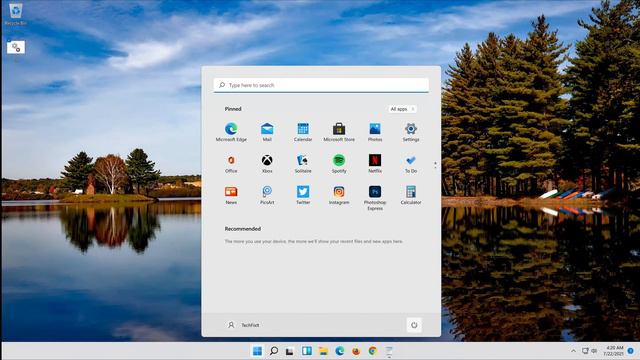Open the notification count badge
Image resolution: width=640 pixels, height=360 pixels.
(x=631, y=351)
